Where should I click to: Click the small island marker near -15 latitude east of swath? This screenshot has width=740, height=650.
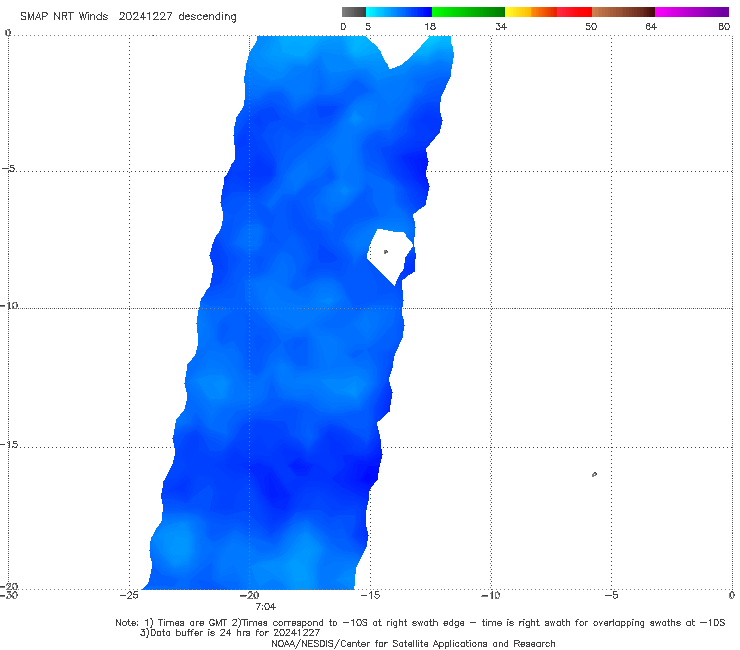[x=594, y=474]
